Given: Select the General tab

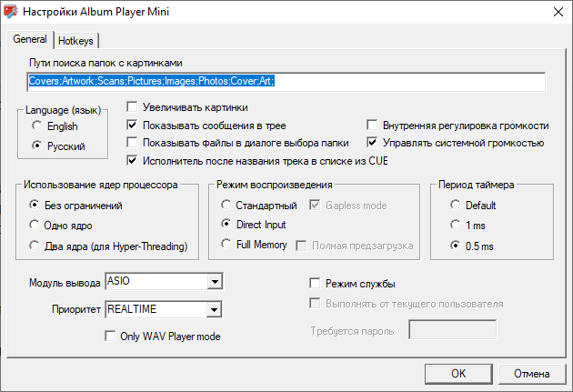Looking at the screenshot, I should click(30, 39).
